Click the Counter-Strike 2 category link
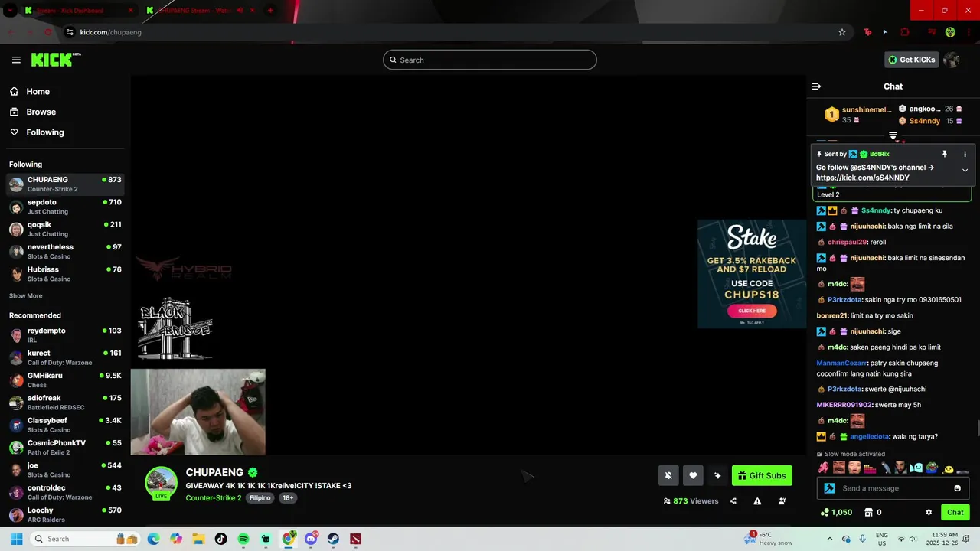The image size is (980, 551). click(214, 498)
